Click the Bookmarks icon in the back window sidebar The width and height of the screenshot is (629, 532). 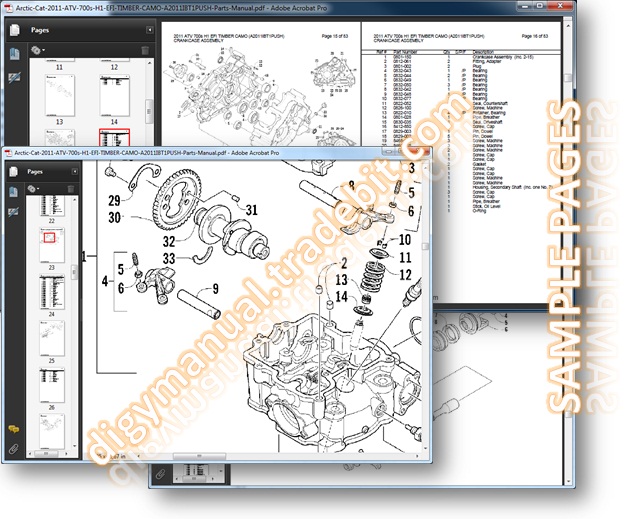[15, 55]
